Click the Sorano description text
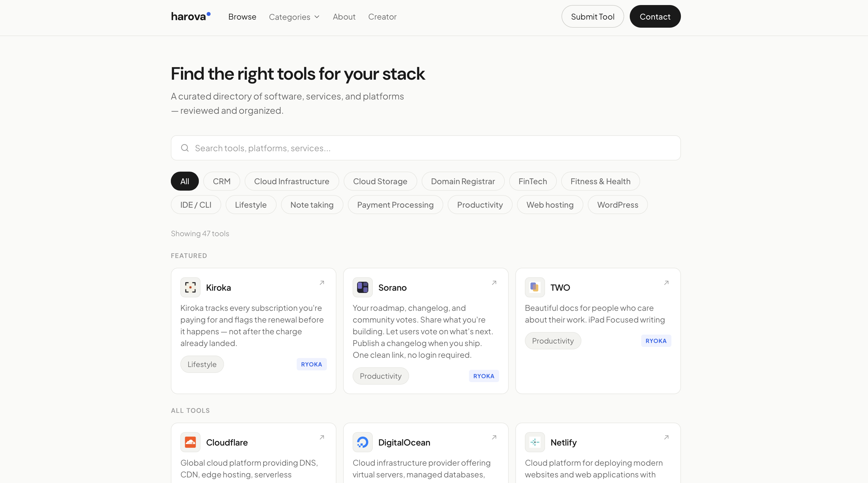 coord(423,332)
